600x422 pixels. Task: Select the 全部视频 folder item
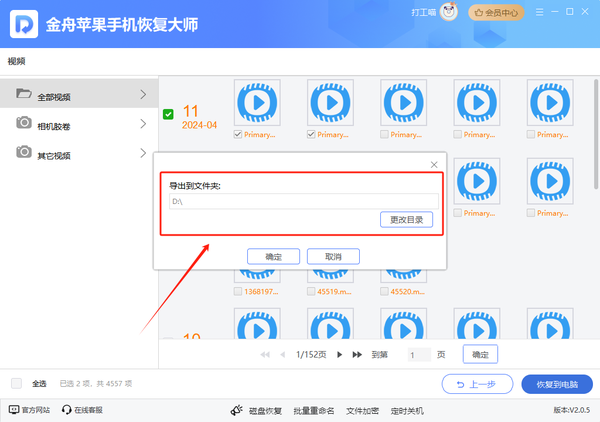click(79, 94)
